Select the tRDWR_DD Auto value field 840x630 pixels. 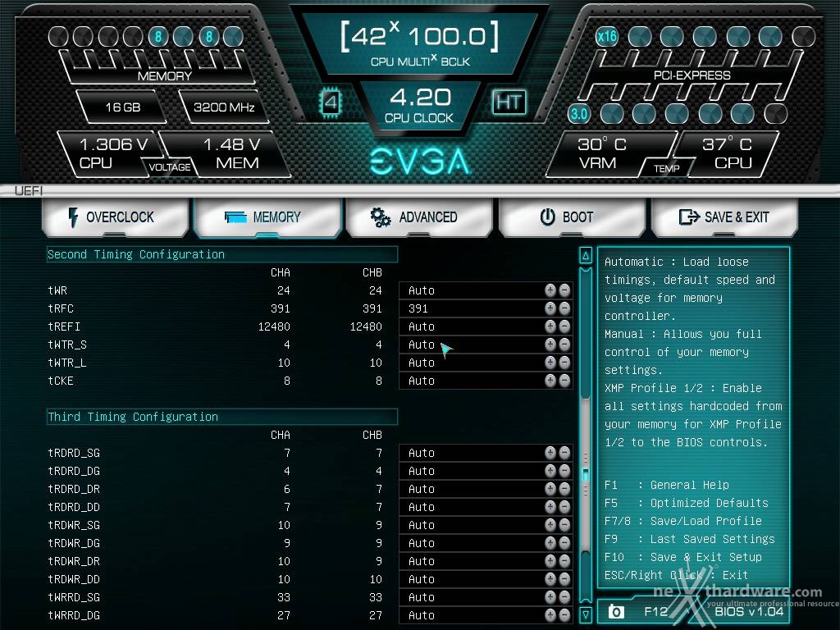click(x=486, y=579)
